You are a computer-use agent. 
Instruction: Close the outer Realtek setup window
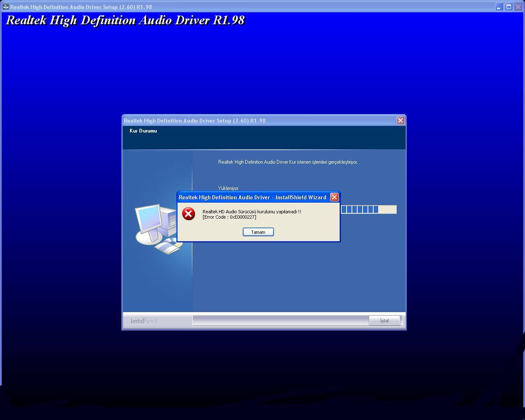(x=518, y=7)
